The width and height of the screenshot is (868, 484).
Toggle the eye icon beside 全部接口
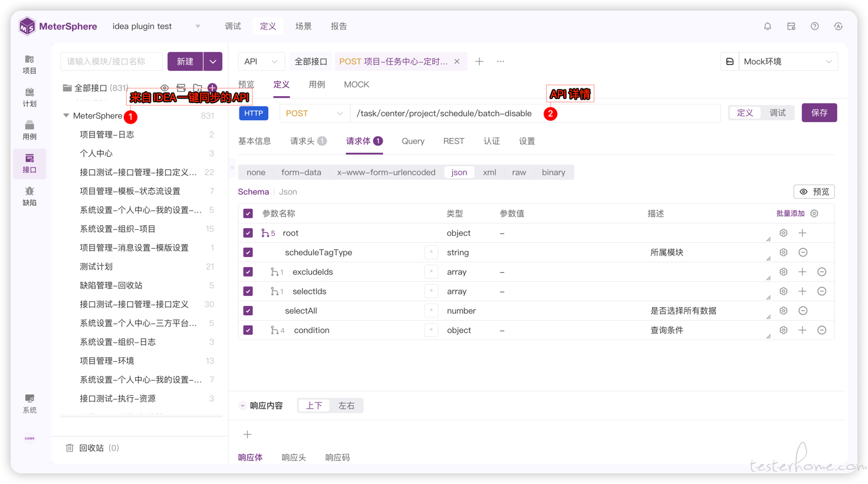point(165,88)
